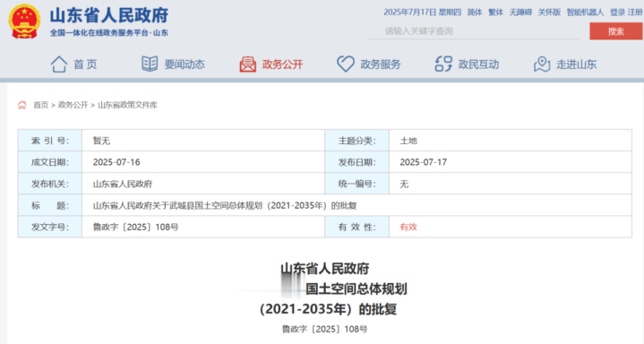The image size is (644, 344).
Task: Click the subtitle 全国一体化在线政务服务平台·山东
Action: (109, 33)
